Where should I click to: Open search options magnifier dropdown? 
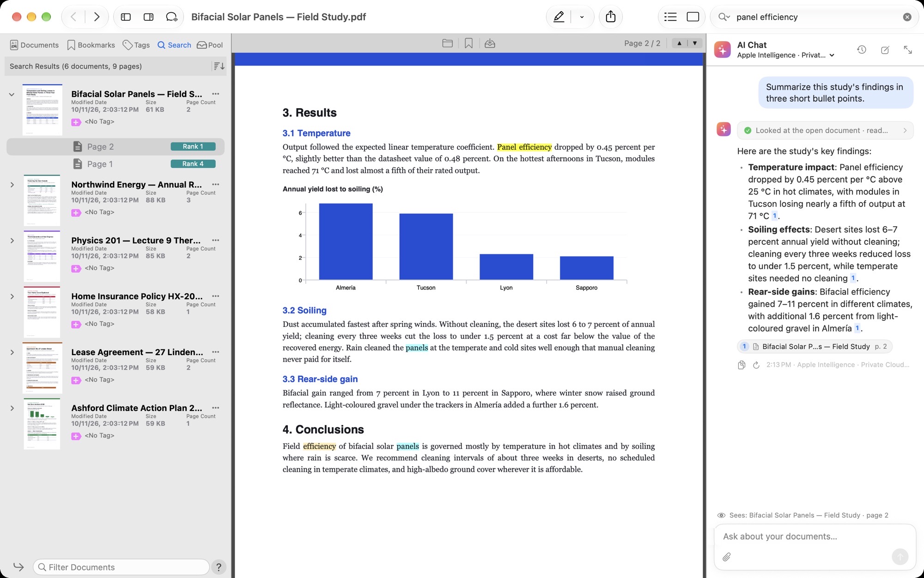pos(724,17)
